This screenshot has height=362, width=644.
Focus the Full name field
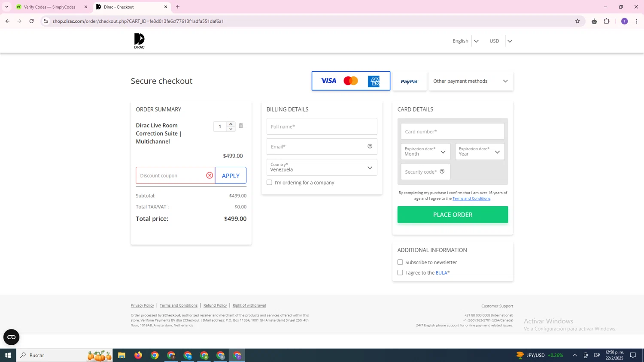322,127
